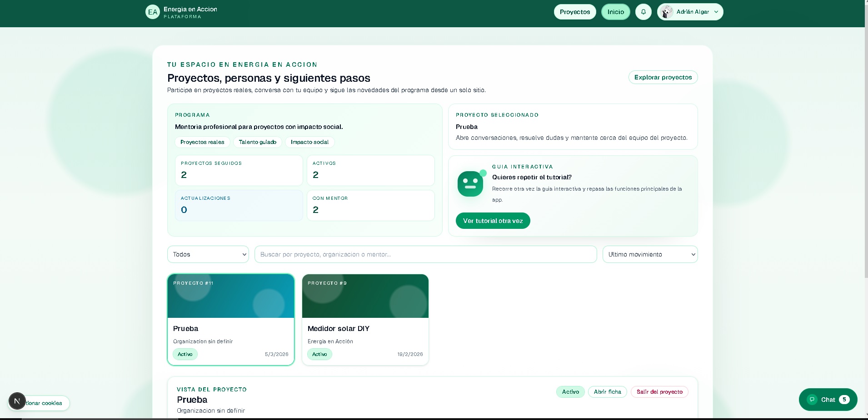Click the round N icon bottom-left
This screenshot has height=420, width=868.
(17, 401)
